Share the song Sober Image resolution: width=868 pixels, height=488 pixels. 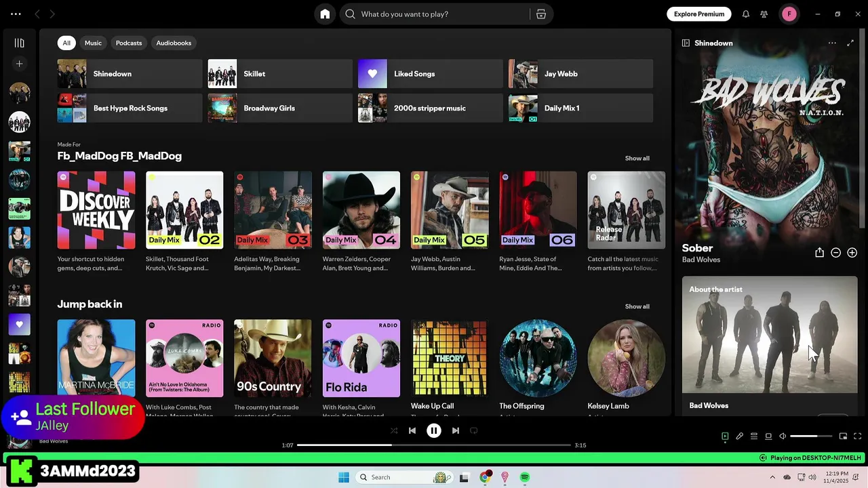(819, 252)
